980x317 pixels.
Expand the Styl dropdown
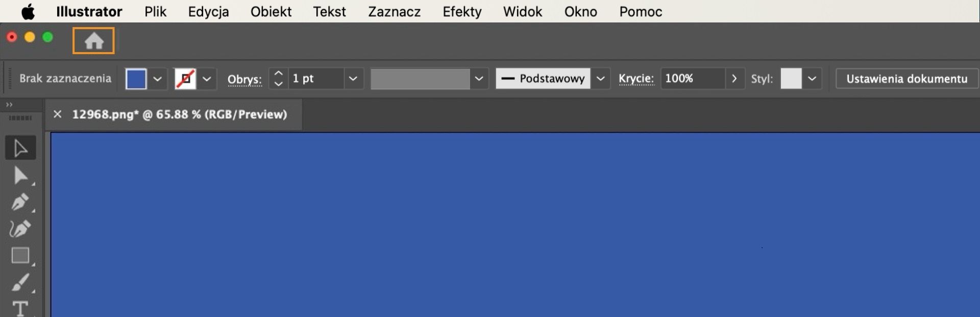point(813,79)
